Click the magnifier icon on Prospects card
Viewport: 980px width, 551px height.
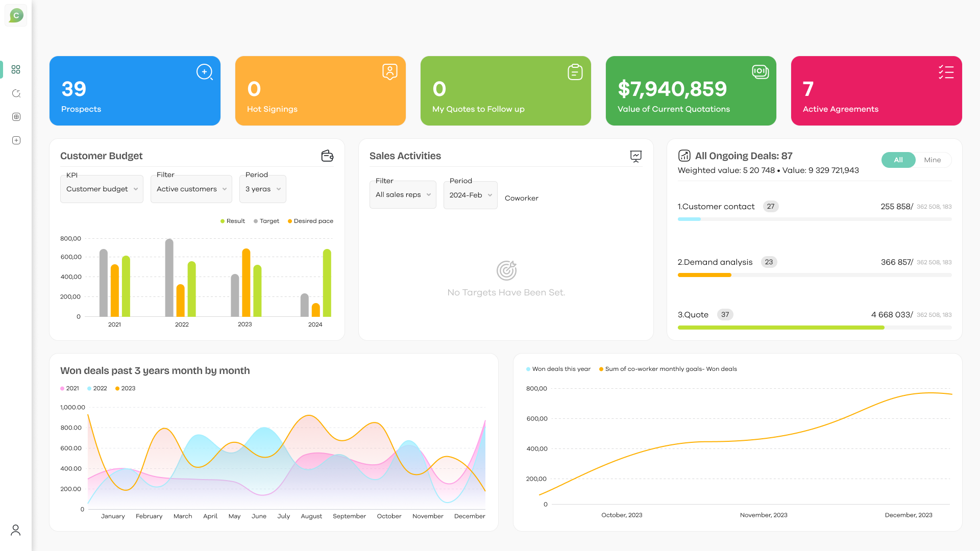(204, 72)
